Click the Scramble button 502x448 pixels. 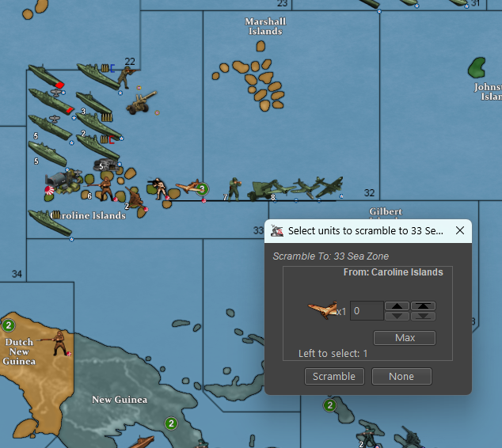334,377
